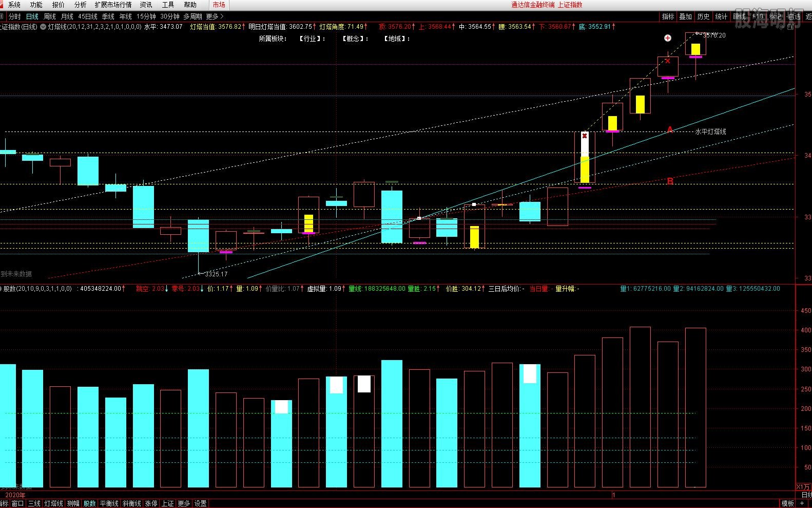812x508 pixels.
Task: Click the 量线 188325648.00 value
Action: (x=377, y=289)
